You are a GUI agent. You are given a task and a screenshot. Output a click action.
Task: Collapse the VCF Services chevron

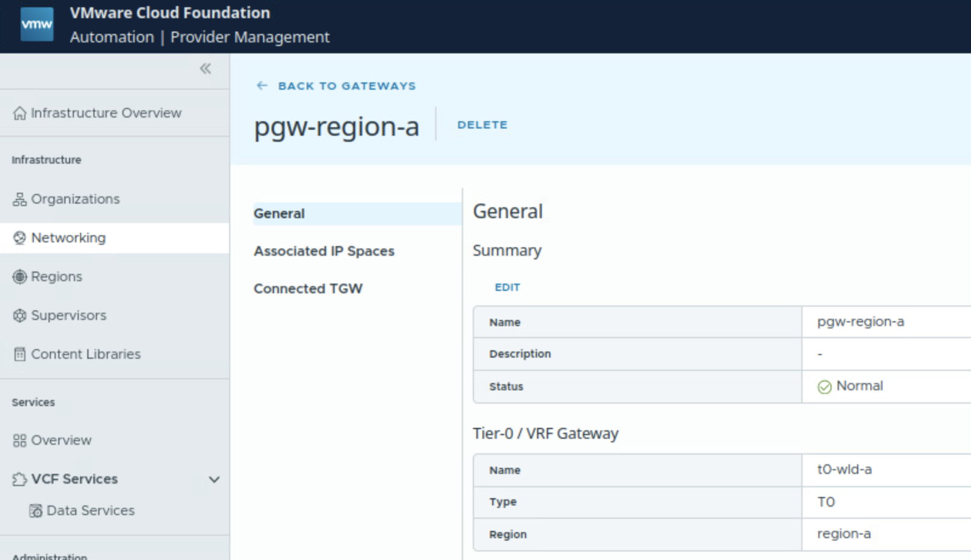click(214, 479)
